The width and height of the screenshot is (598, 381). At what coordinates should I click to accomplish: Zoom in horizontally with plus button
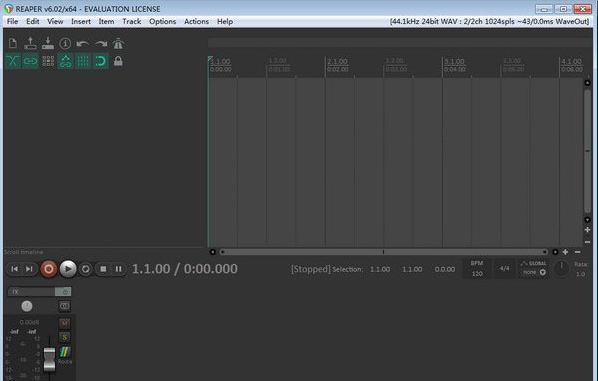566,252
